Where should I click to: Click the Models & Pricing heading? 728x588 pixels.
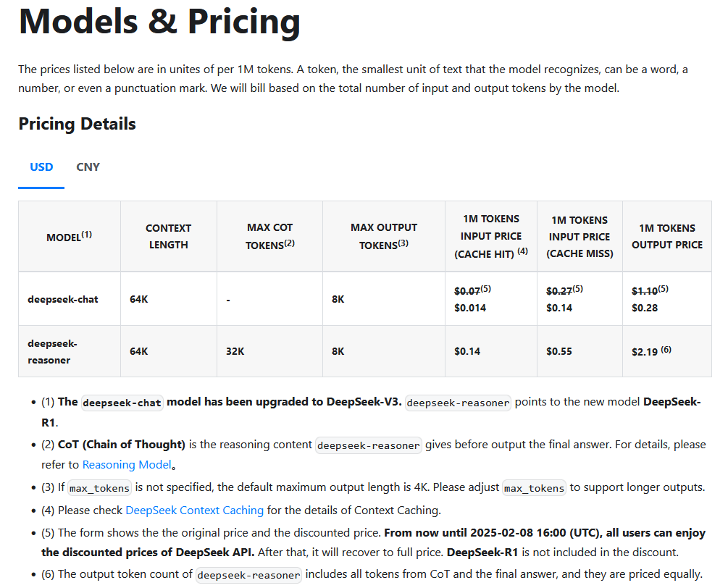click(159, 21)
